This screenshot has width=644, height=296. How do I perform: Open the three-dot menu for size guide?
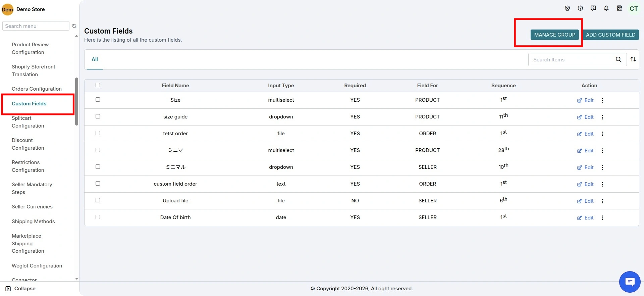coord(602,117)
